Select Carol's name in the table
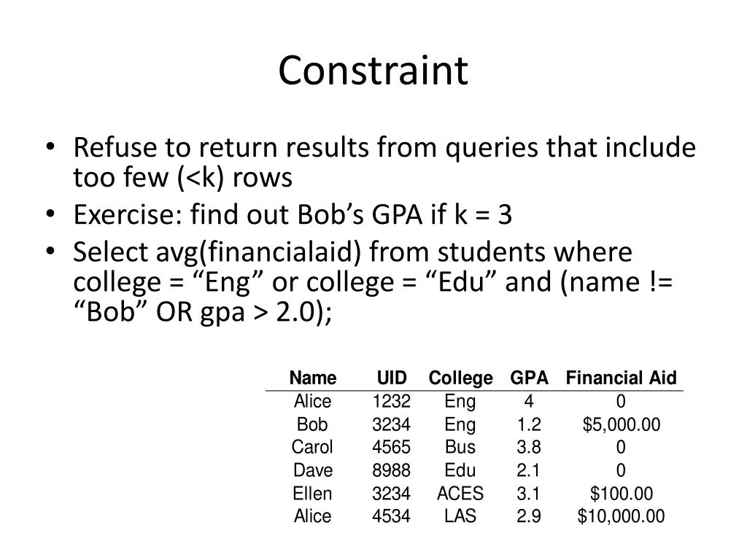 312,447
